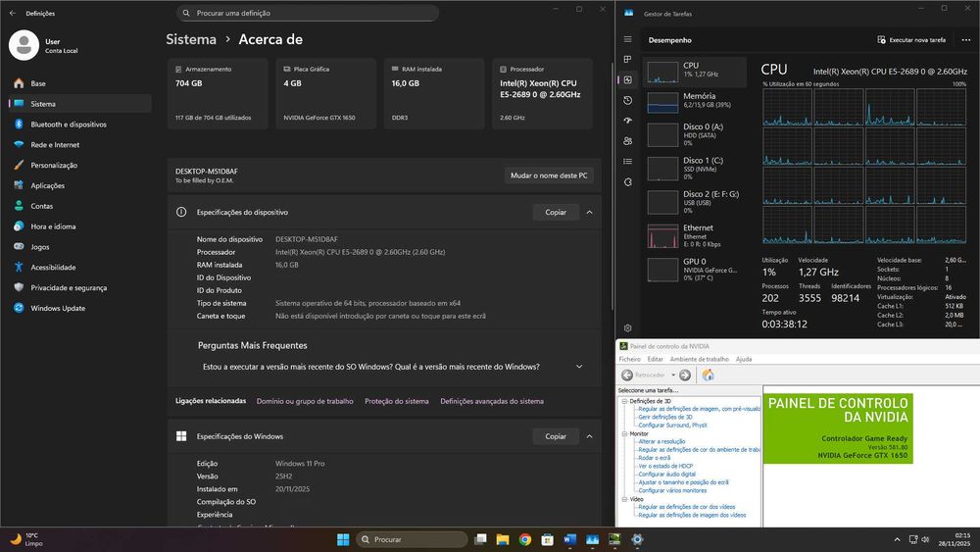980x552 pixels.
Task: Select Personalização in Settings sidebar
Action: (80, 165)
